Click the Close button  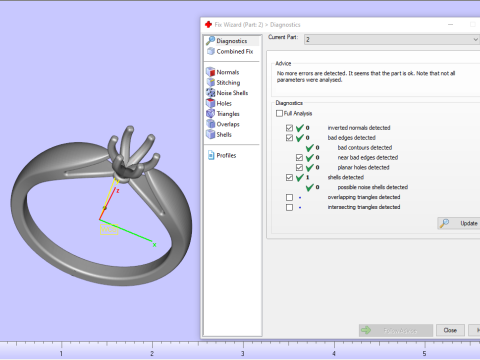click(450, 330)
